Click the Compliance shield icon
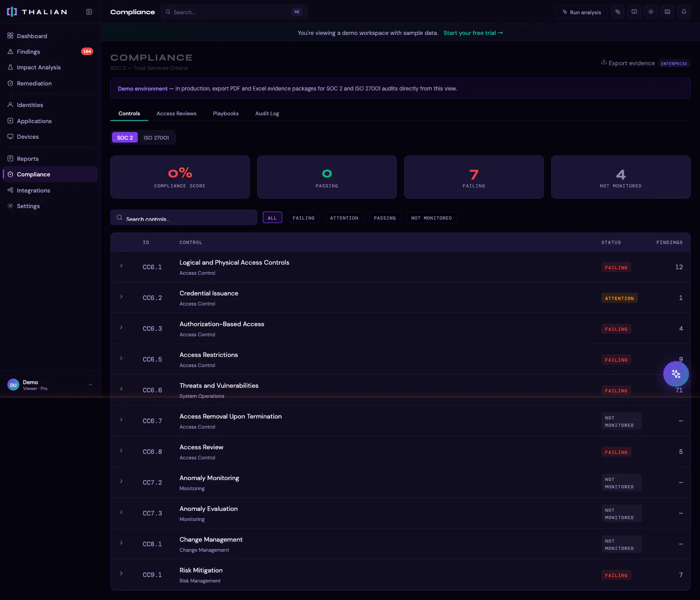 [10, 174]
